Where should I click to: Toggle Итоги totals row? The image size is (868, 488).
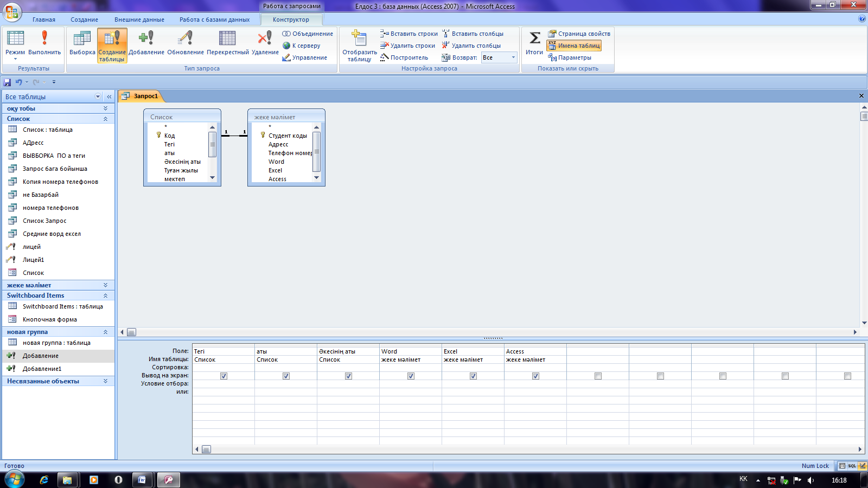tap(534, 43)
